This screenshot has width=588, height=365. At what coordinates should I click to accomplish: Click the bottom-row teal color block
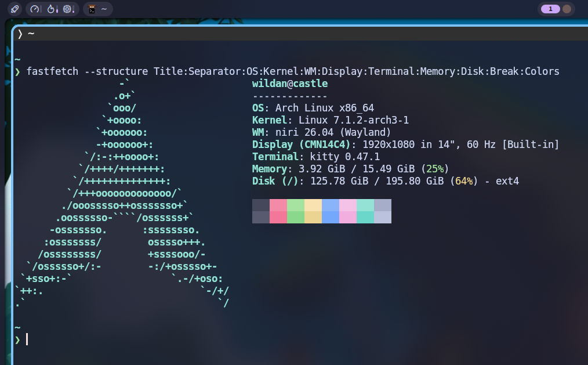(x=365, y=217)
